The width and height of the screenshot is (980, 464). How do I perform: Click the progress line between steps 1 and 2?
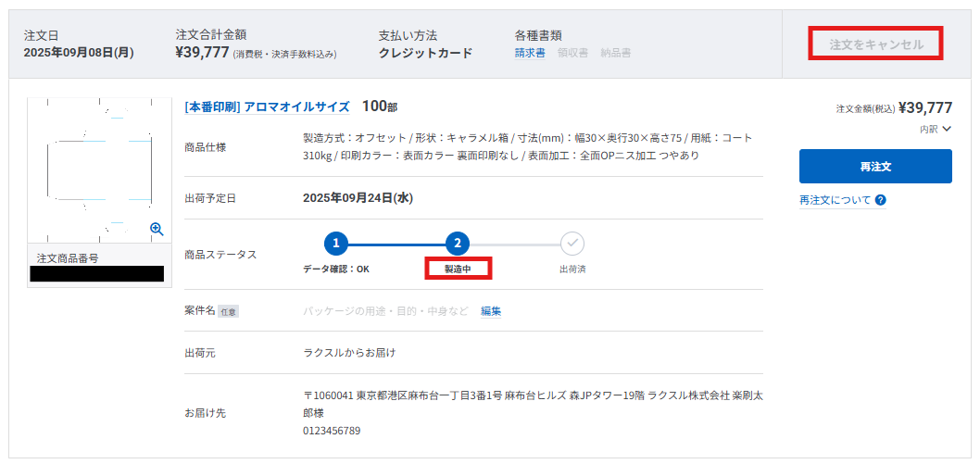coord(396,244)
